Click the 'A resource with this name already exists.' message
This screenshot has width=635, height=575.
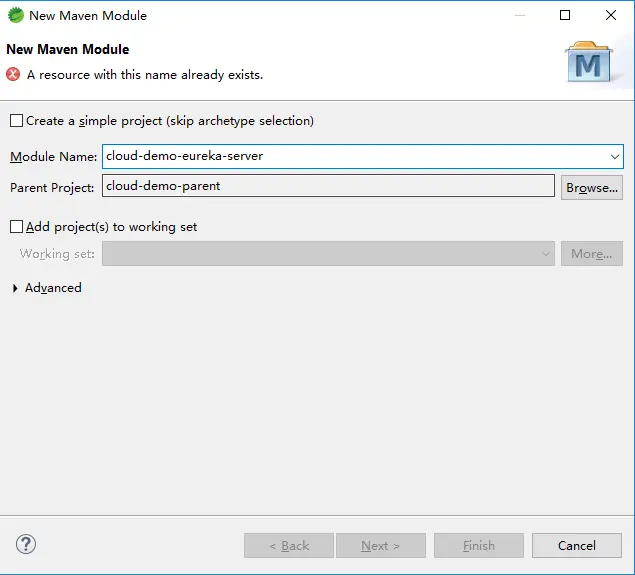tap(145, 75)
